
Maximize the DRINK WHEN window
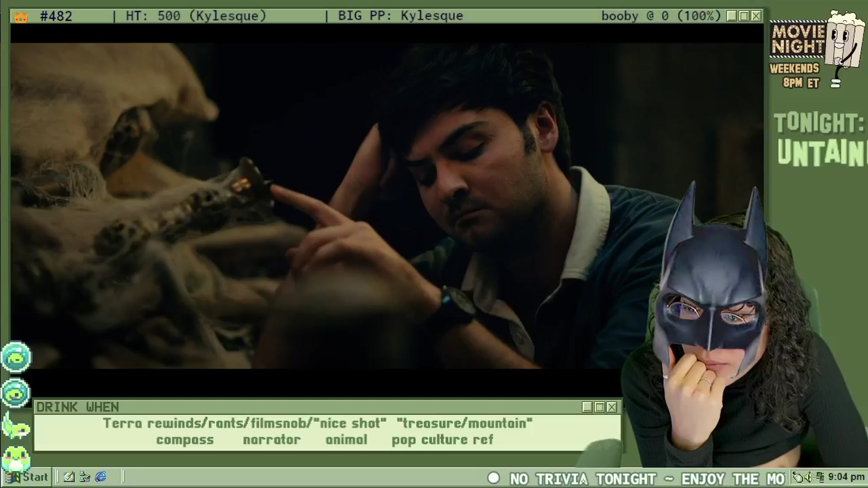pos(599,407)
